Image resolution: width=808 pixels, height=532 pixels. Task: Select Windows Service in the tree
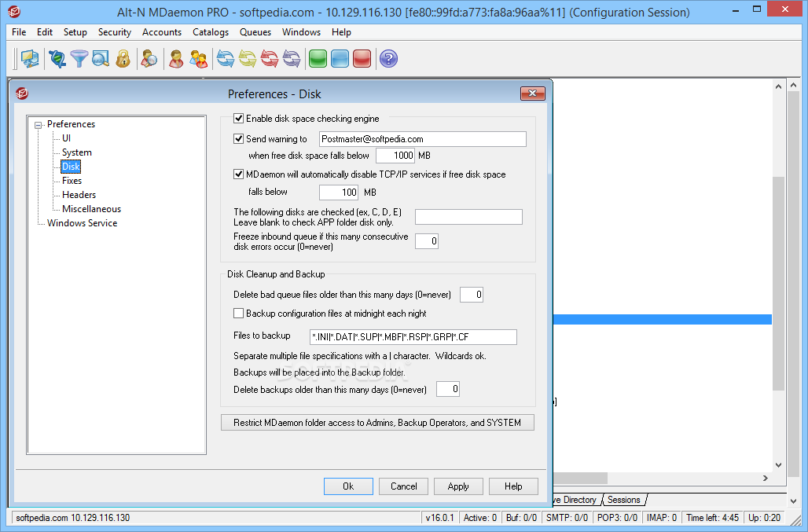click(82, 223)
